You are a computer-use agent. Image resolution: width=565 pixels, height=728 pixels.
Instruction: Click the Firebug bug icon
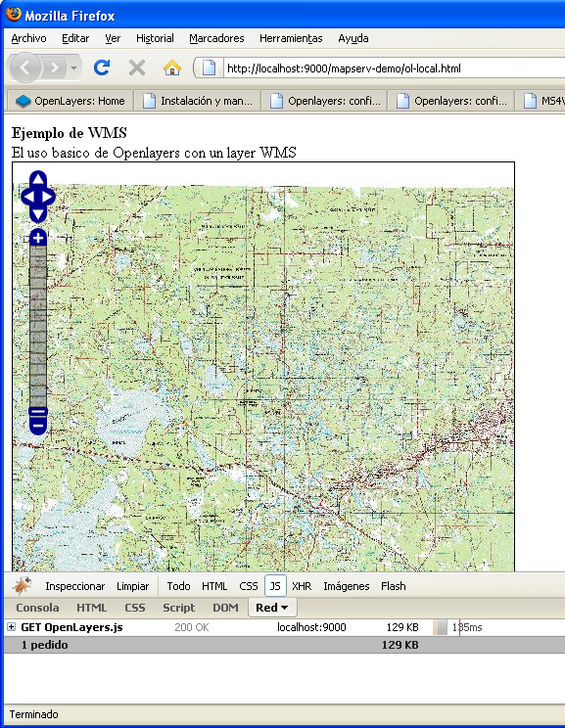(22, 586)
